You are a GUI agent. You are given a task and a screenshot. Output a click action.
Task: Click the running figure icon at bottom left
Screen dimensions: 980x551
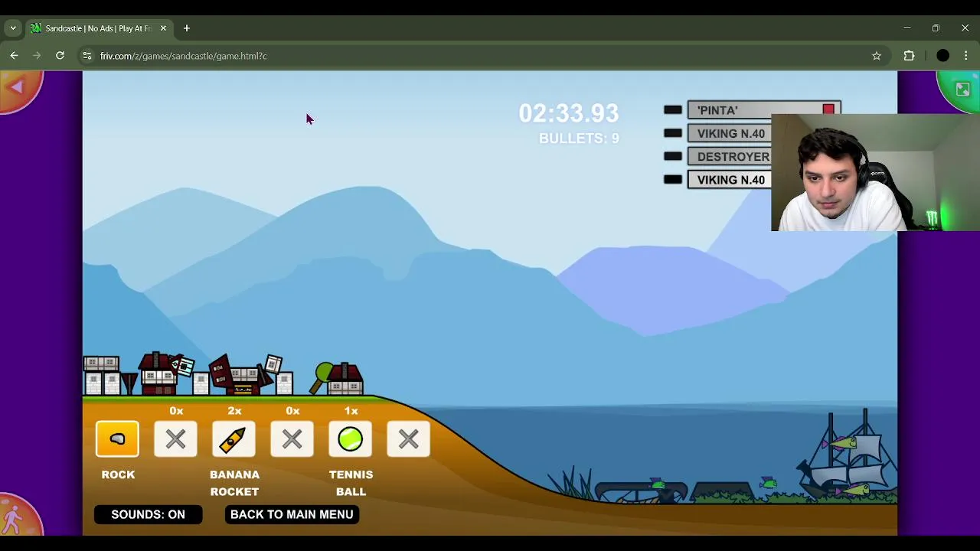tap(14, 519)
